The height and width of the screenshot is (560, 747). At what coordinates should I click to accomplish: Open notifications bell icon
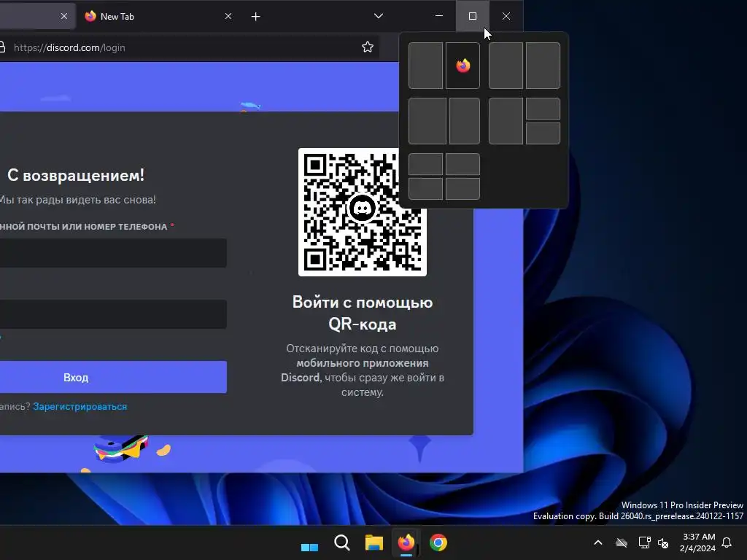(x=727, y=542)
